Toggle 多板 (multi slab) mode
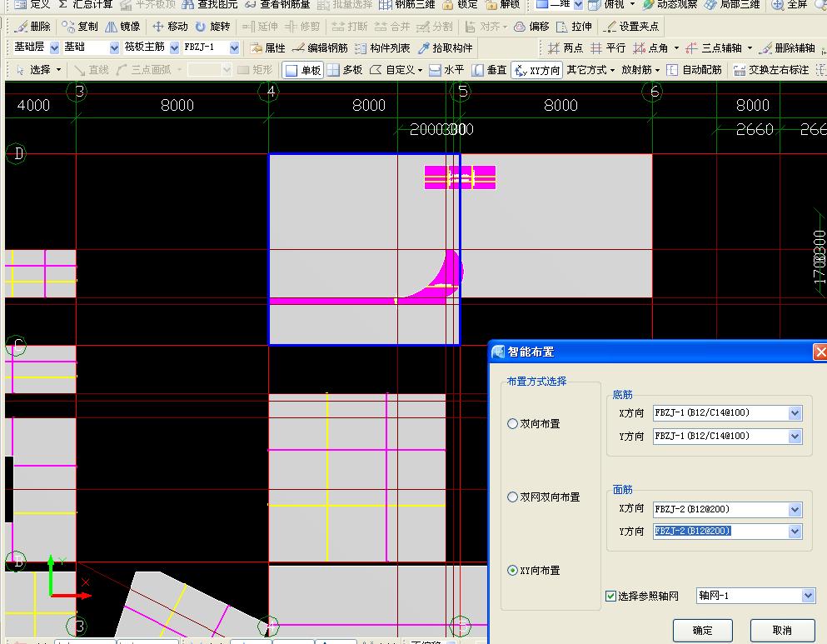 (x=345, y=70)
